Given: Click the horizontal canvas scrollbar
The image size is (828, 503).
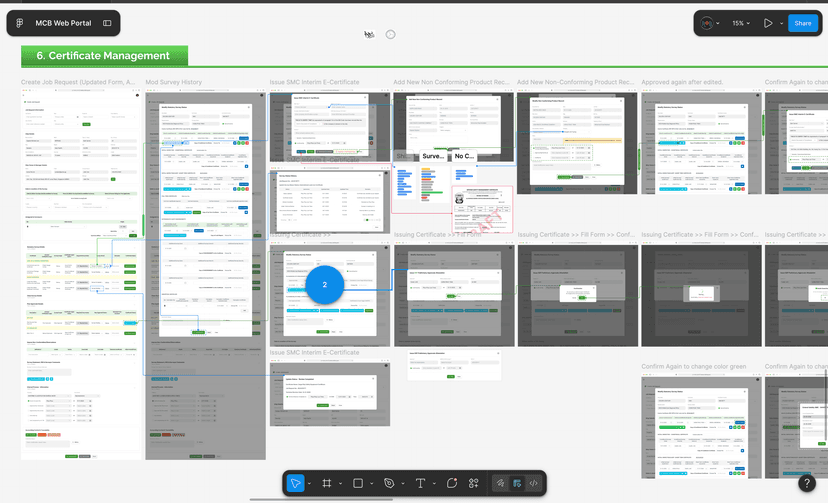Looking at the screenshot, I should [321, 499].
